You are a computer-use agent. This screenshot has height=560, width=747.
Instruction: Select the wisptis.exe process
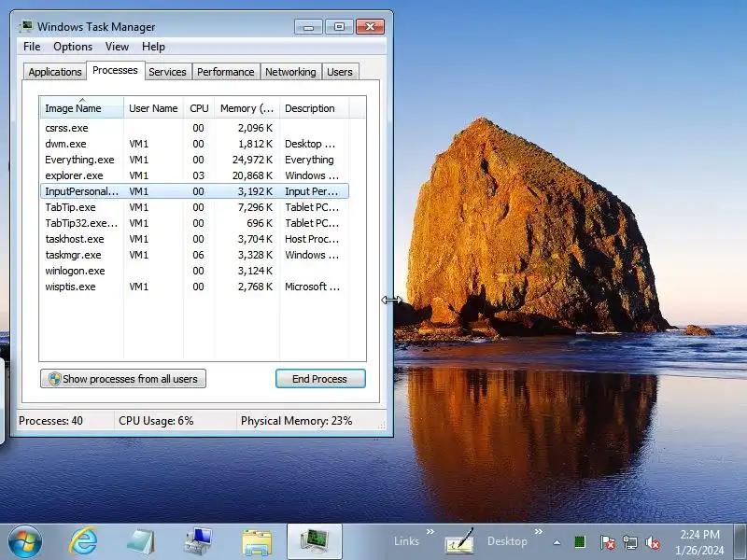194,287
